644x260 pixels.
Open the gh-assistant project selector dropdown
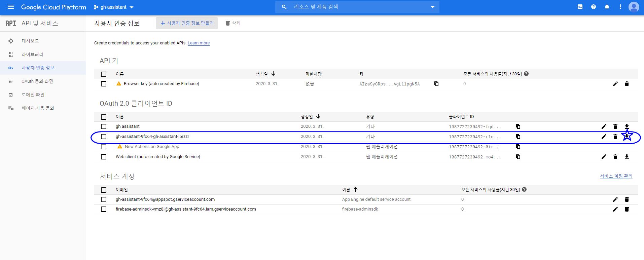point(114,7)
